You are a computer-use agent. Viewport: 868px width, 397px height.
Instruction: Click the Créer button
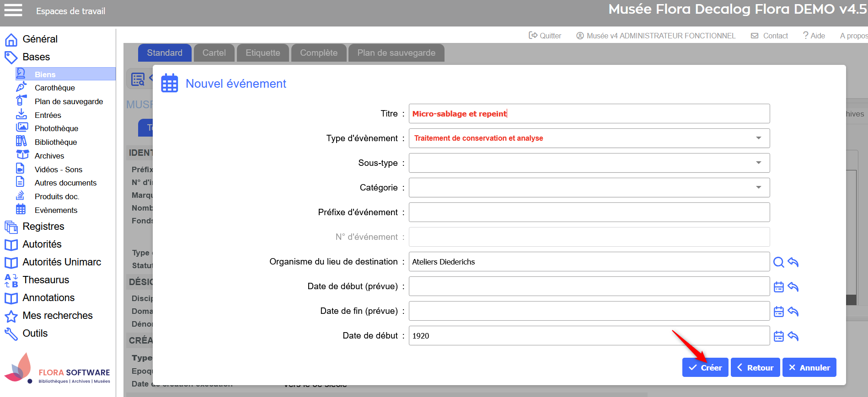click(x=705, y=368)
